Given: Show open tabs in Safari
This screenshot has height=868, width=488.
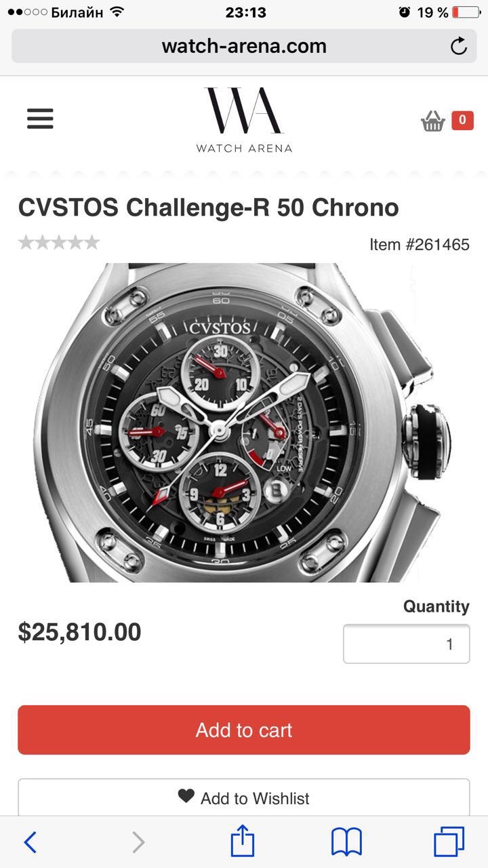Looking at the screenshot, I should coord(449,842).
